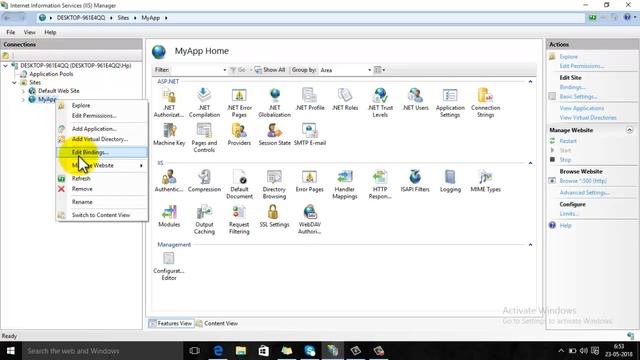The width and height of the screenshot is (640, 360).
Task: Open Output Caching feature
Action: pyautogui.click(x=204, y=219)
